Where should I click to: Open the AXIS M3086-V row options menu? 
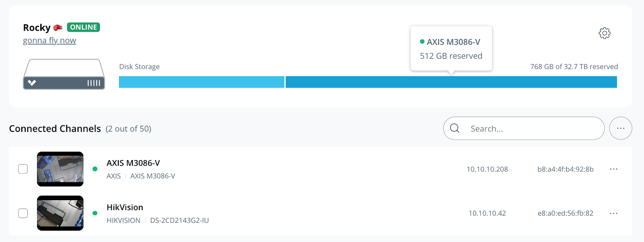(613, 169)
